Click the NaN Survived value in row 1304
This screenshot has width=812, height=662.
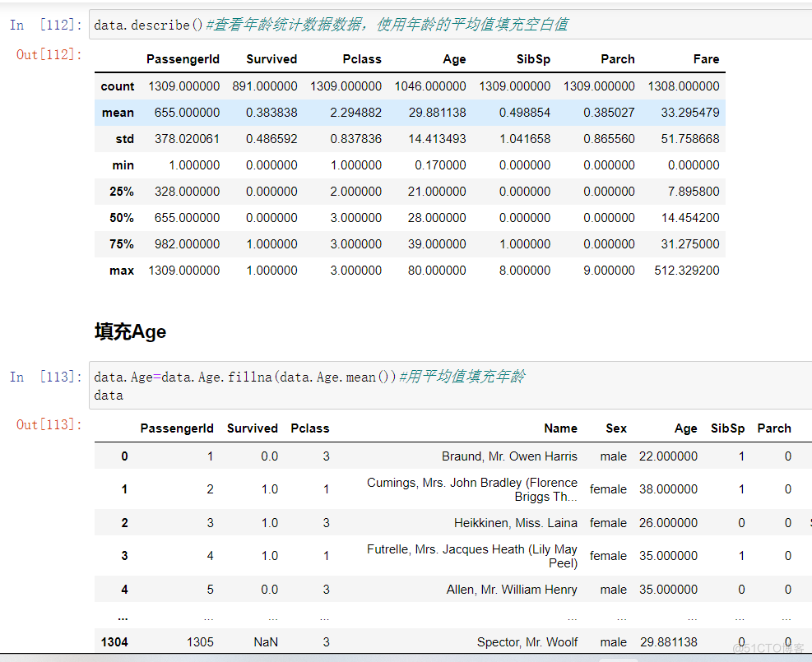[266, 642]
